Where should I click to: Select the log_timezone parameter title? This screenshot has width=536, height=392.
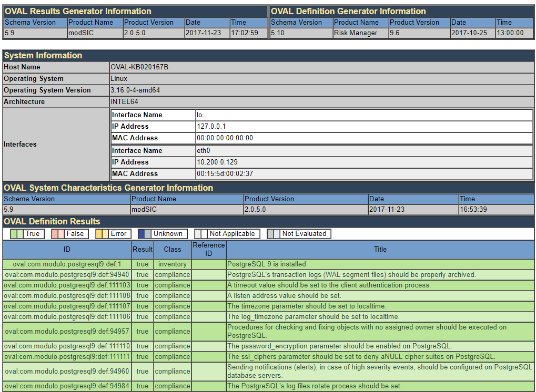click(x=313, y=317)
